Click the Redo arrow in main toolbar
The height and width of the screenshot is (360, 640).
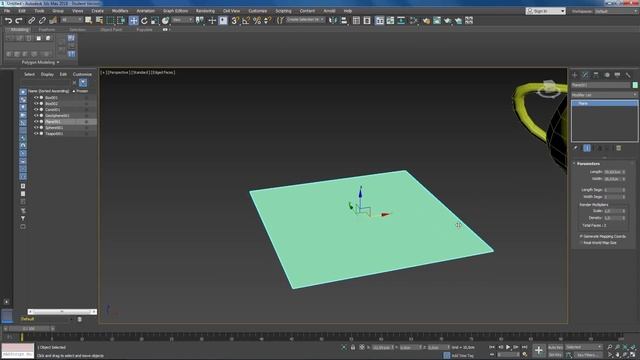pyautogui.click(x=19, y=20)
